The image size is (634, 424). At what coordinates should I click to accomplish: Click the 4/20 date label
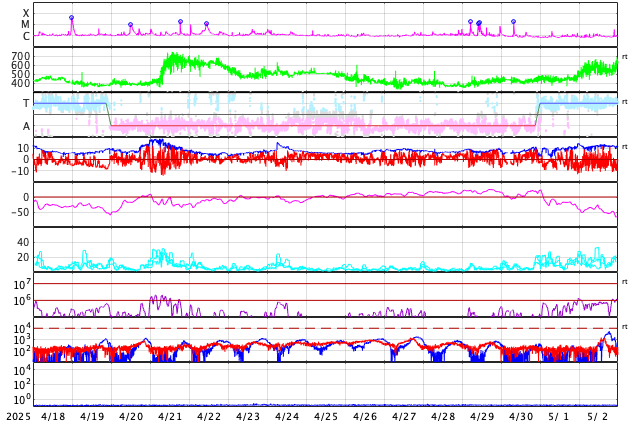(x=131, y=417)
